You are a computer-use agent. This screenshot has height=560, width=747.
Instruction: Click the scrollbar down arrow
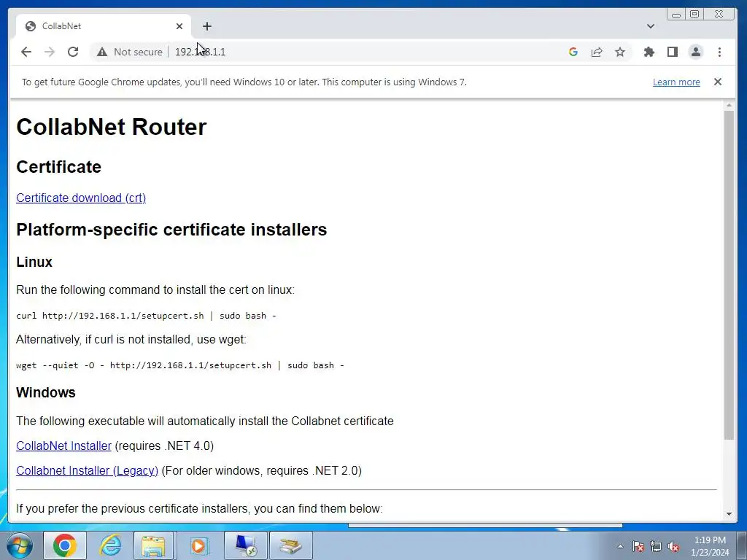[x=729, y=514]
